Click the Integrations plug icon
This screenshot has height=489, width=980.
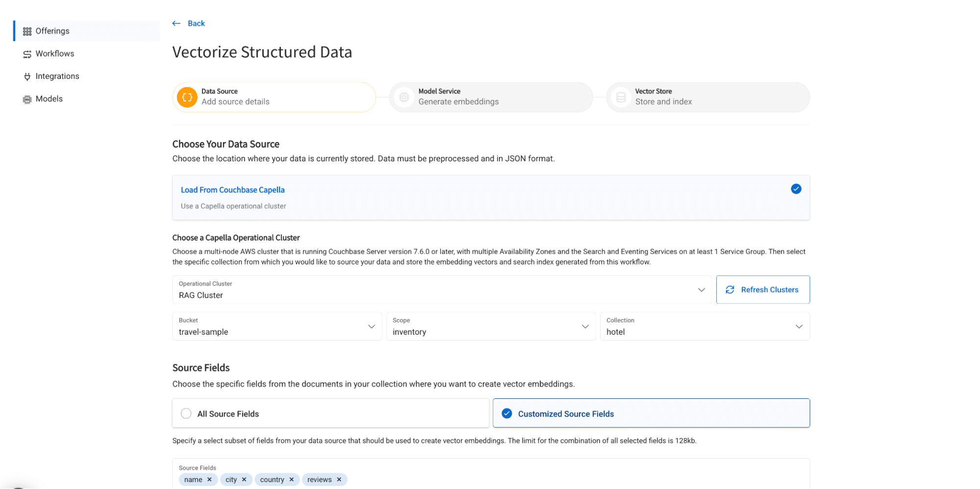[x=27, y=76]
